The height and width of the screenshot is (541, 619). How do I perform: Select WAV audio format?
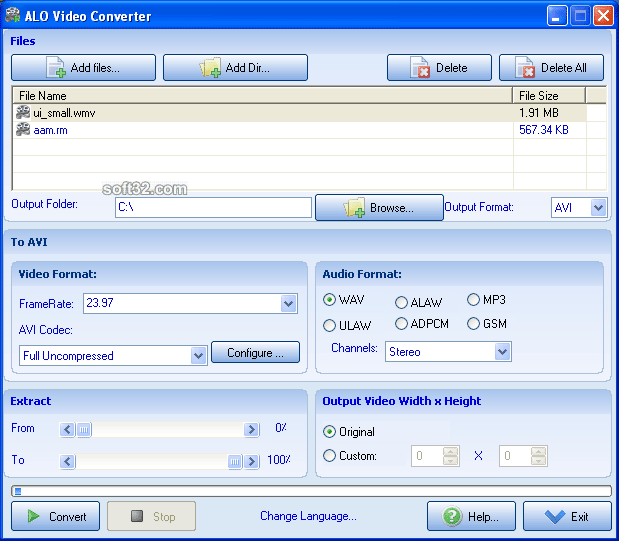(x=329, y=300)
